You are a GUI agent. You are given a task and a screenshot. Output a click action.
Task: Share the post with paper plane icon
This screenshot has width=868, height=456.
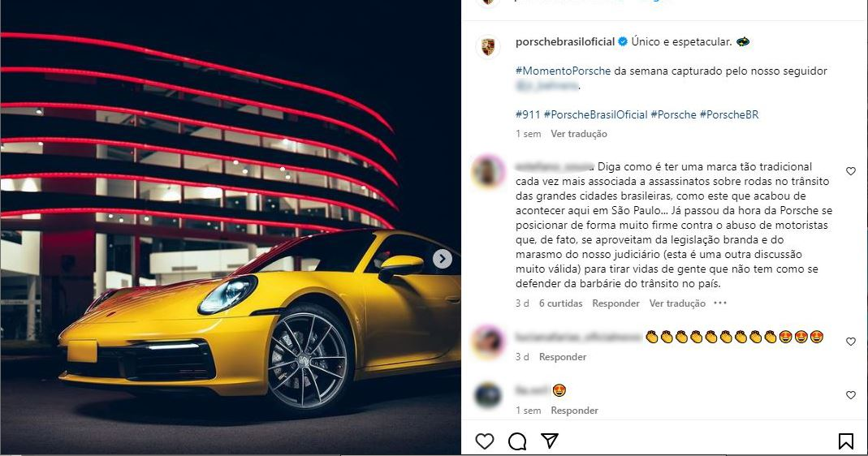coord(549,441)
